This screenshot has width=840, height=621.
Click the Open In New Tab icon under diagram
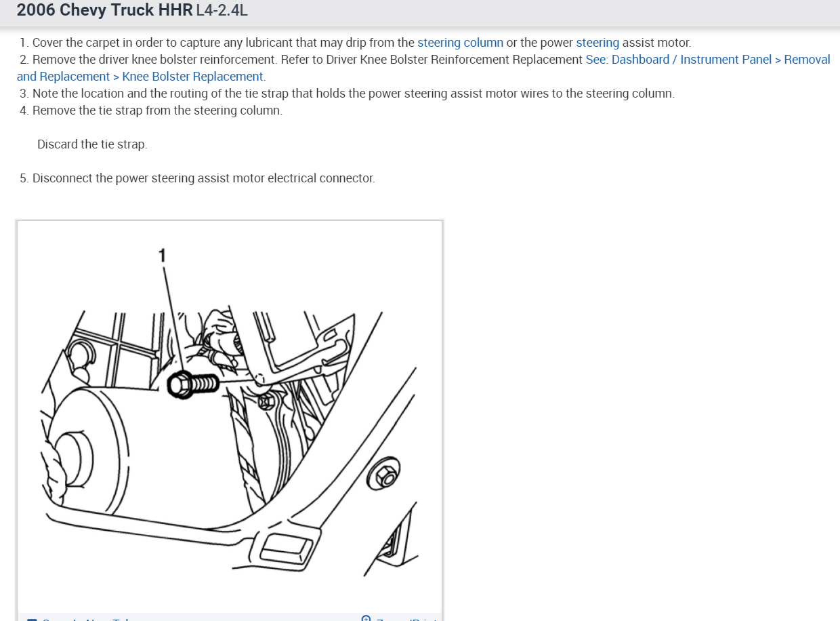tap(31, 619)
